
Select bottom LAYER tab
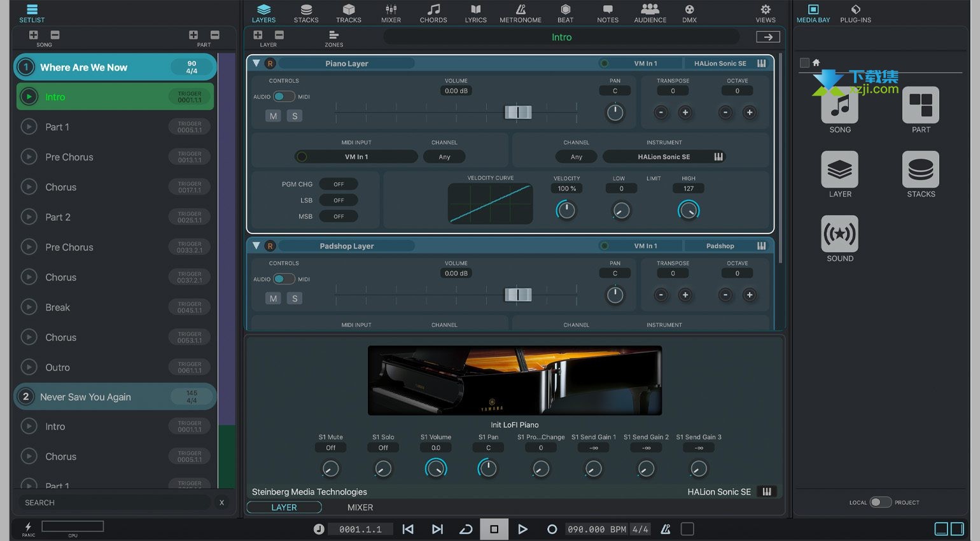[x=284, y=507]
